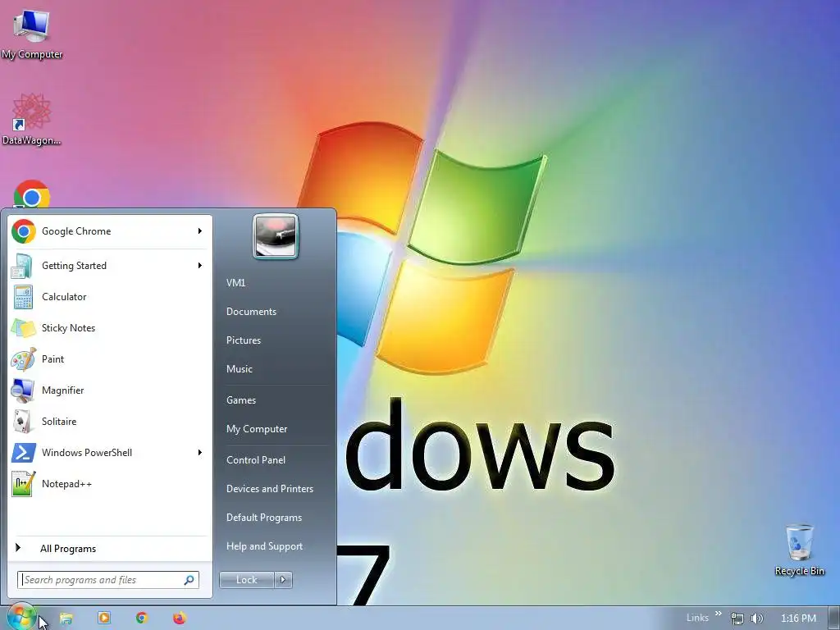Open Windows Media Player taskbar icon

pos(104,618)
